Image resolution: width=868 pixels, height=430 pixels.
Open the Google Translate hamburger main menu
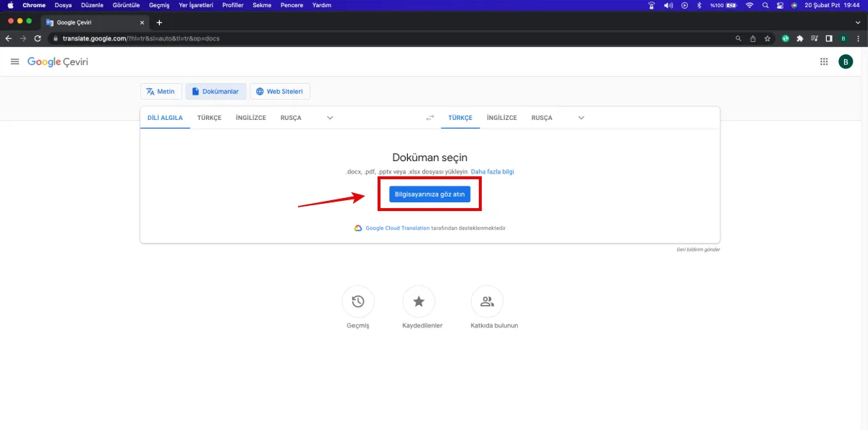14,62
